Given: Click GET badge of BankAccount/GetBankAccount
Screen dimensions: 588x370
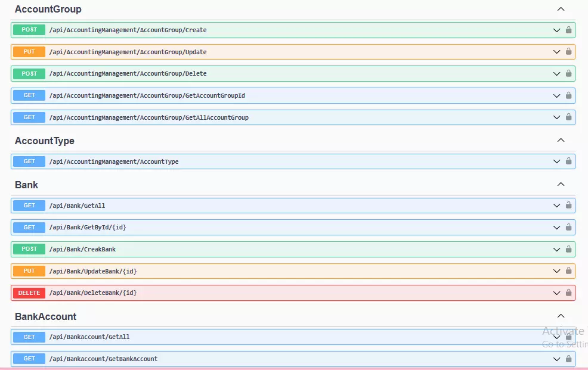Looking at the screenshot, I should (29, 359).
